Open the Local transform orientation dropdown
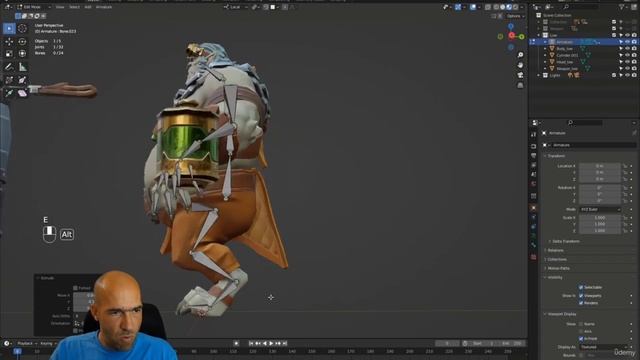640x360 pixels. click(x=235, y=7)
